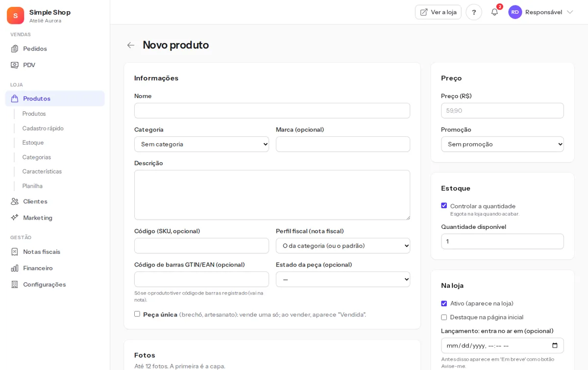Toggle the Ativo (aparece na loja) checkbox

coord(444,303)
